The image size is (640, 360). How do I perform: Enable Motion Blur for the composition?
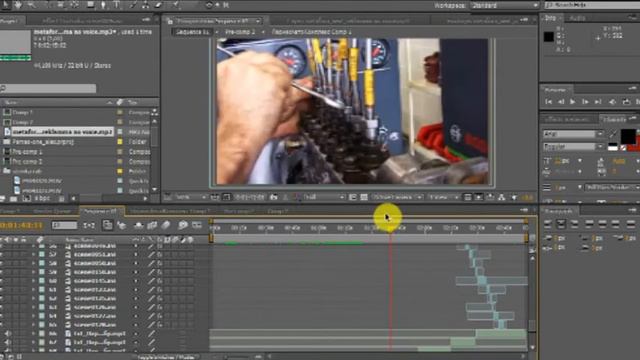(x=165, y=225)
